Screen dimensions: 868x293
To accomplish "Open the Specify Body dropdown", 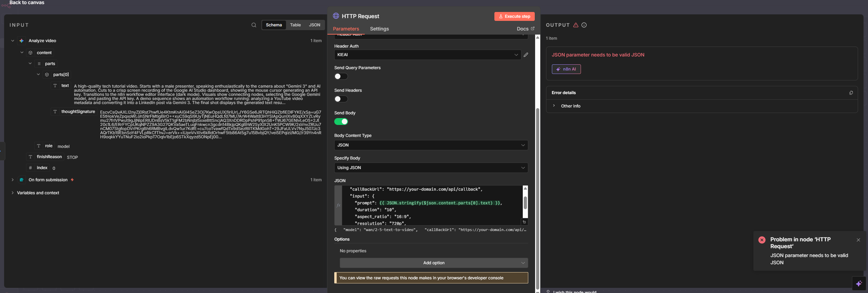I will click(431, 168).
